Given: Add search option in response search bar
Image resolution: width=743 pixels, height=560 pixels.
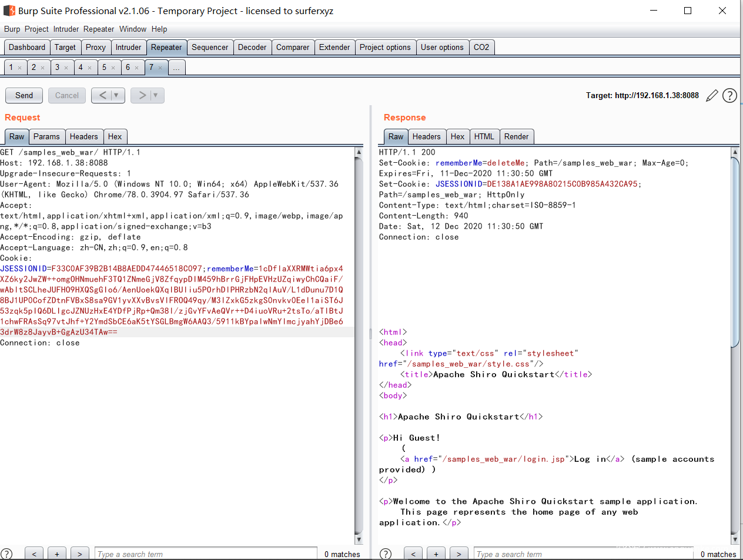Looking at the screenshot, I should click(x=436, y=554).
